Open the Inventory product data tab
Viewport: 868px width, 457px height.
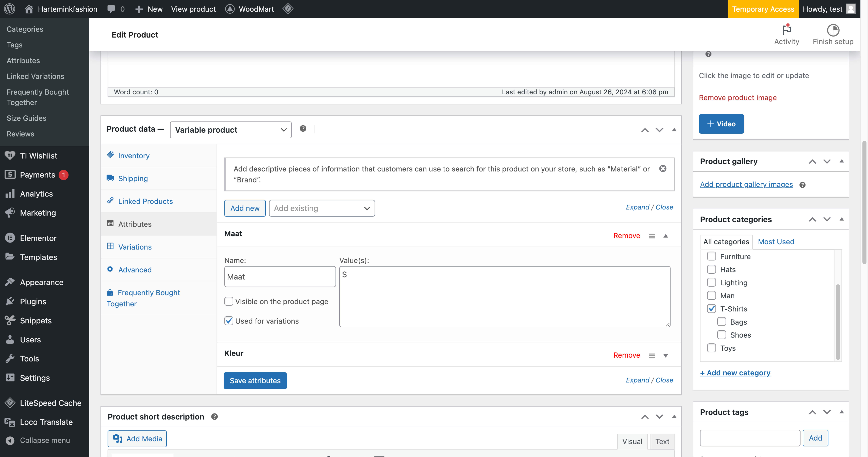pyautogui.click(x=159, y=156)
